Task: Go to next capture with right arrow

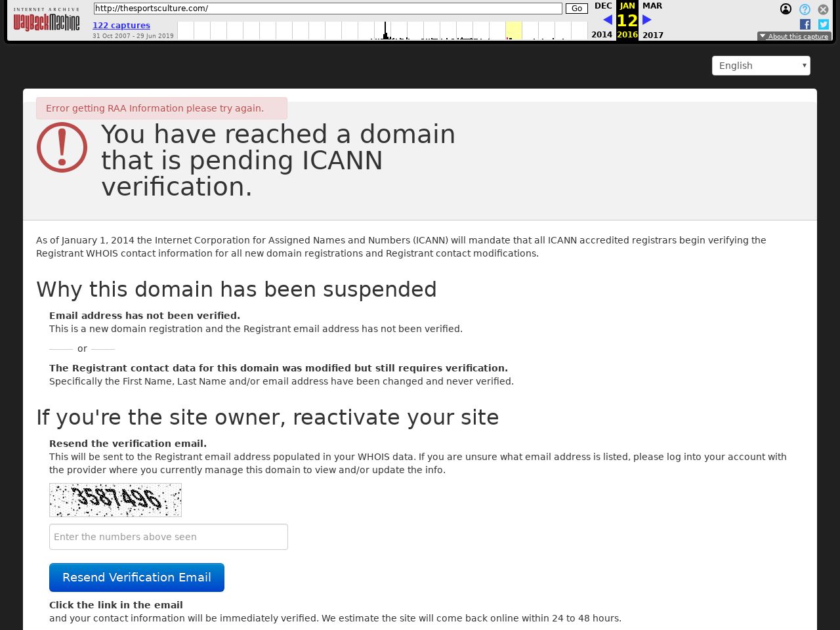Action: 647,20
